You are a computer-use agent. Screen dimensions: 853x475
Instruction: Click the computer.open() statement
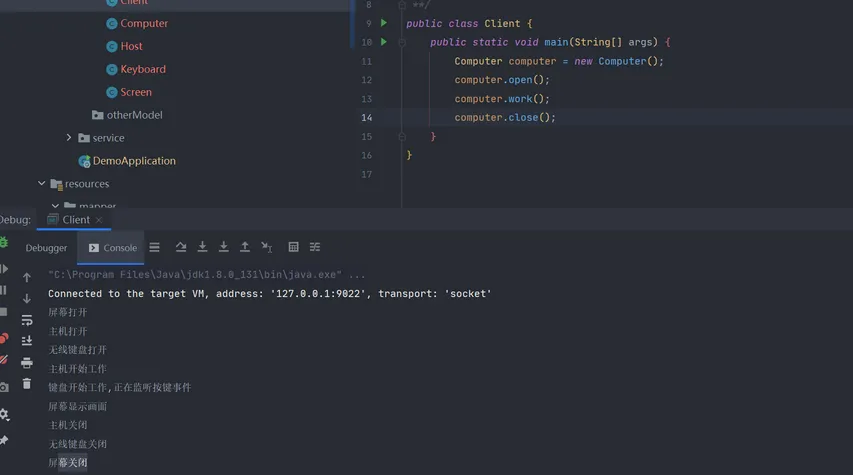pos(502,80)
